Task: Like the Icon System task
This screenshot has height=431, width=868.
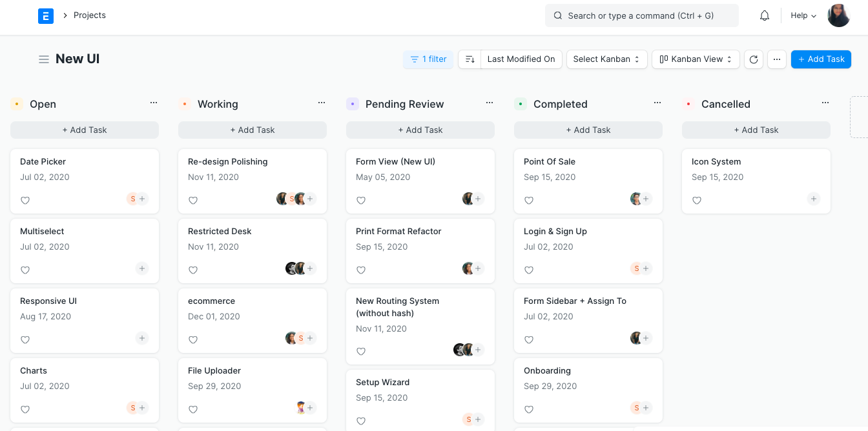Action: [x=697, y=201]
